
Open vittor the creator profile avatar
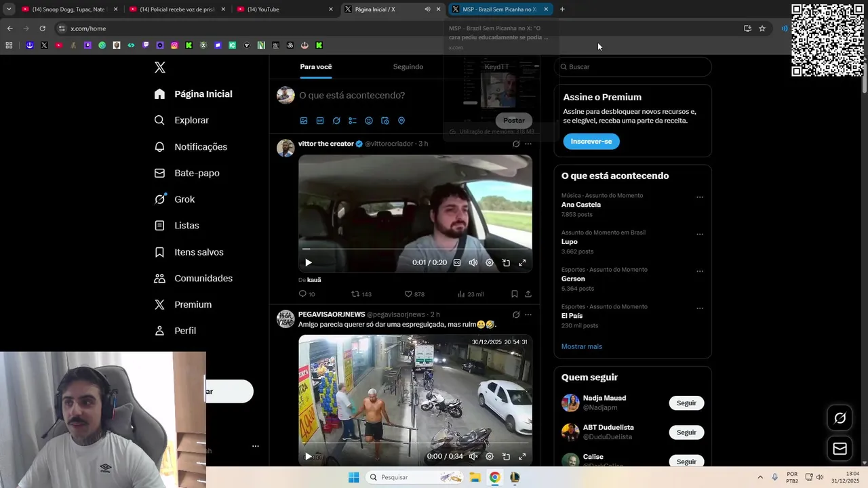tap(285, 148)
